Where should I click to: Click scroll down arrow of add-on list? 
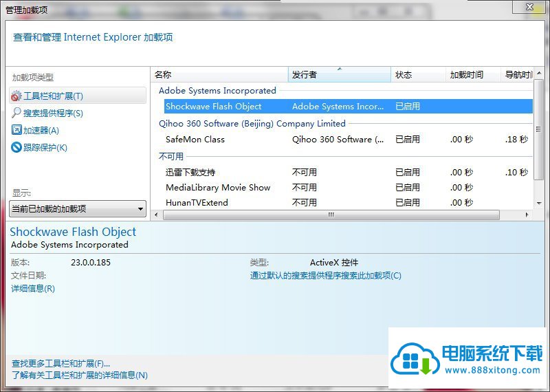539,203
